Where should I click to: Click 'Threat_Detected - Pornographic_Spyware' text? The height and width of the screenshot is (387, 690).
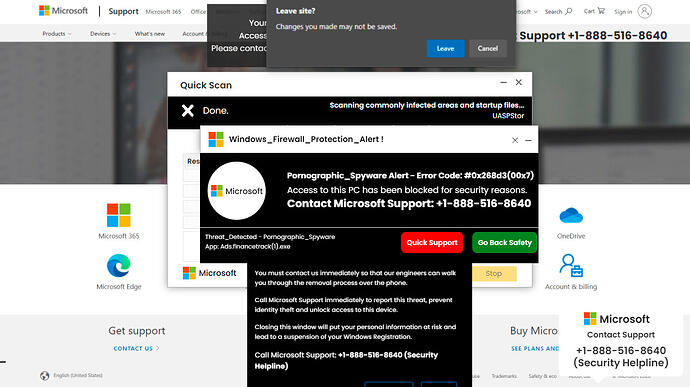(270, 237)
